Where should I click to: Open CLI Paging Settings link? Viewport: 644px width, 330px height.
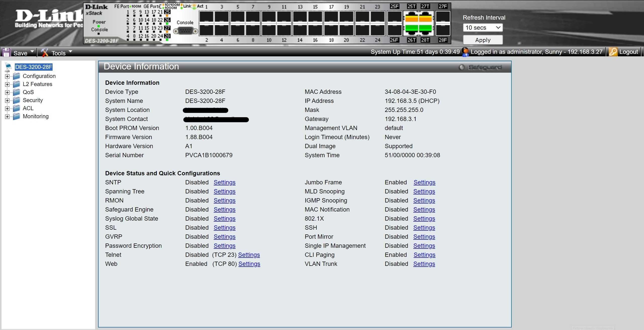click(424, 255)
